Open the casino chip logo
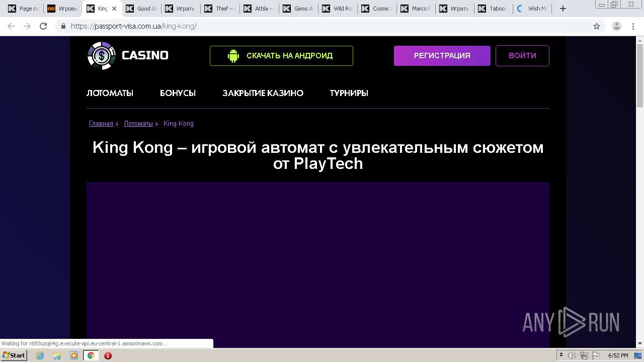 (x=102, y=55)
